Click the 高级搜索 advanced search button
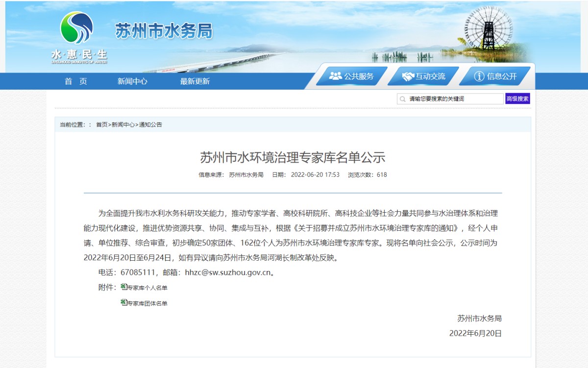This screenshot has width=588, height=368. [517, 98]
